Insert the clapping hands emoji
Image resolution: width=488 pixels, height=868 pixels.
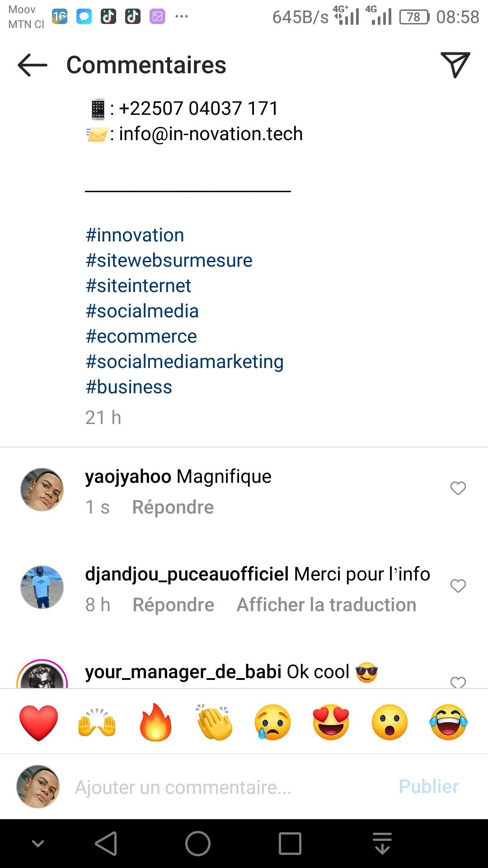[215, 722]
